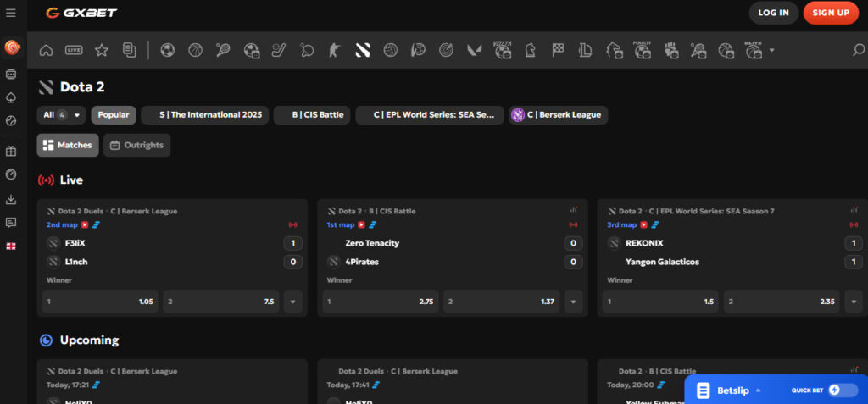Go to the GXBET homepage logo
Screen dimensions: 868x404
[x=81, y=13]
